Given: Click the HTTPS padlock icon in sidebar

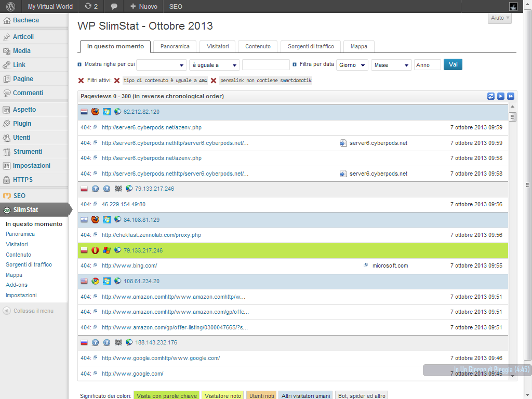Looking at the screenshot, I should point(6,180).
